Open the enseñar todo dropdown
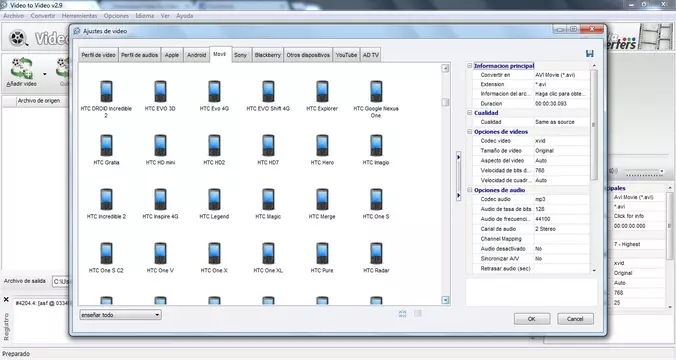The width and height of the screenshot is (676, 360). 120,315
